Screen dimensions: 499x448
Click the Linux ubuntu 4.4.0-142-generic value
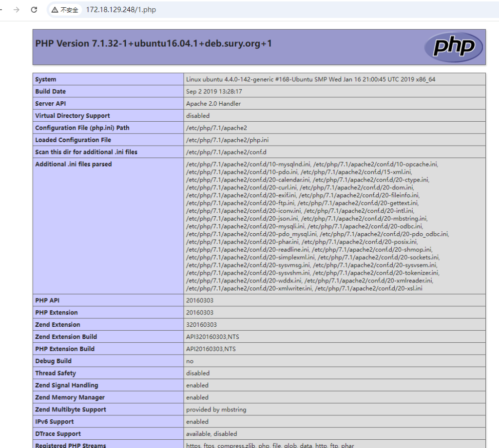(310, 79)
